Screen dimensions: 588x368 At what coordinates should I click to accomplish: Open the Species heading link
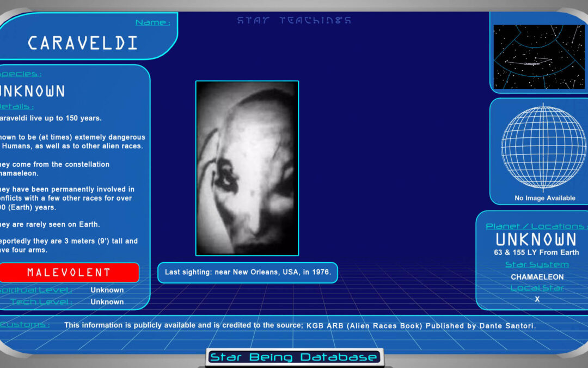[22, 74]
